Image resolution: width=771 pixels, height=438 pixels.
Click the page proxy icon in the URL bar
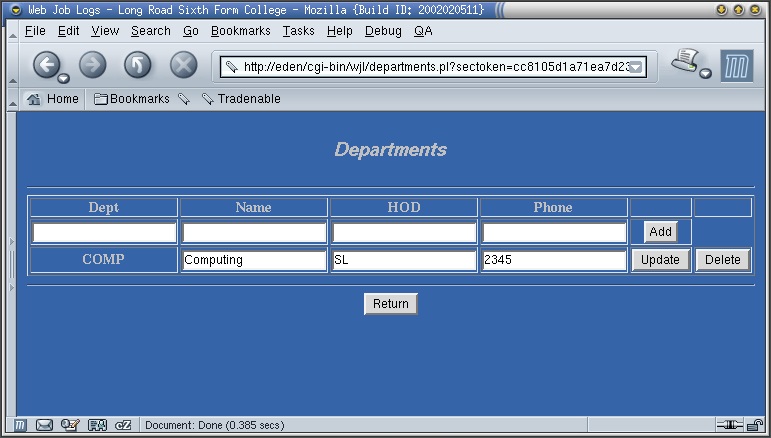(232, 67)
